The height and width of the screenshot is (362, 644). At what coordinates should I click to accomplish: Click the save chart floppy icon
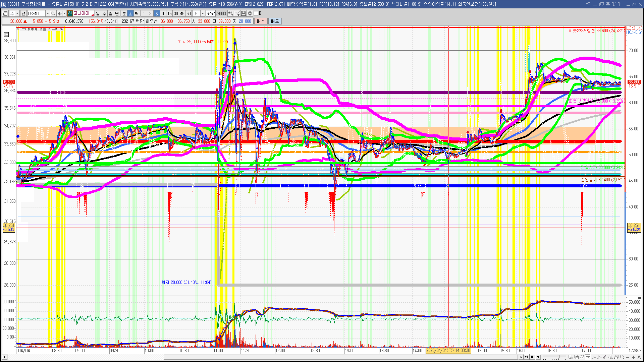point(244,13)
